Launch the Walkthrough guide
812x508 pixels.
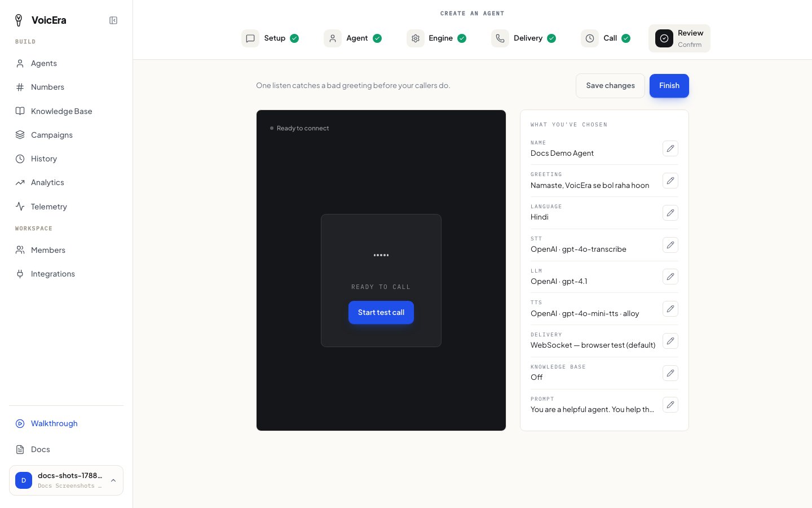tap(66, 423)
